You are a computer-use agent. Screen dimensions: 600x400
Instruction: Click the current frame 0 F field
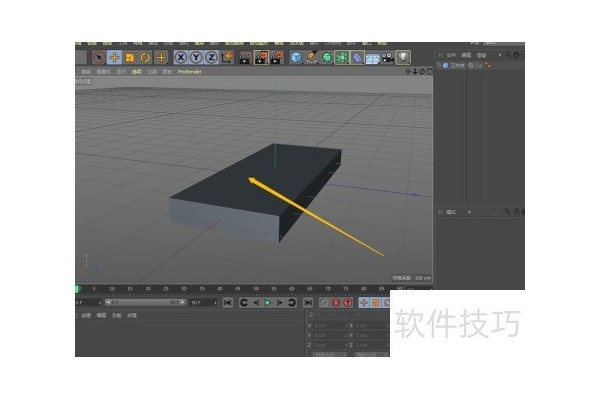coord(88,303)
